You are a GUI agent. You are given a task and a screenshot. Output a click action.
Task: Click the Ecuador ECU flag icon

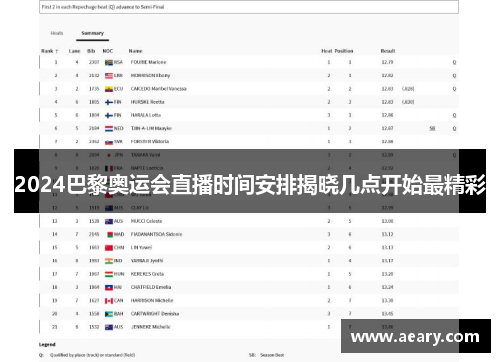pyautogui.click(x=109, y=89)
